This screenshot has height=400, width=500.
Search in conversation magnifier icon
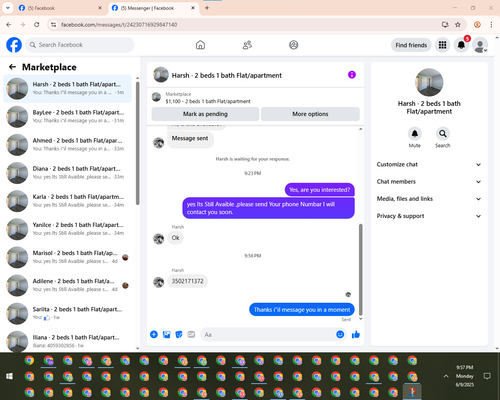point(443,134)
